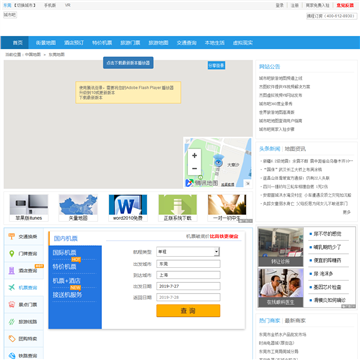Select 机票+酒店 in the blue ticket menu

pyautogui.click(x=67, y=281)
